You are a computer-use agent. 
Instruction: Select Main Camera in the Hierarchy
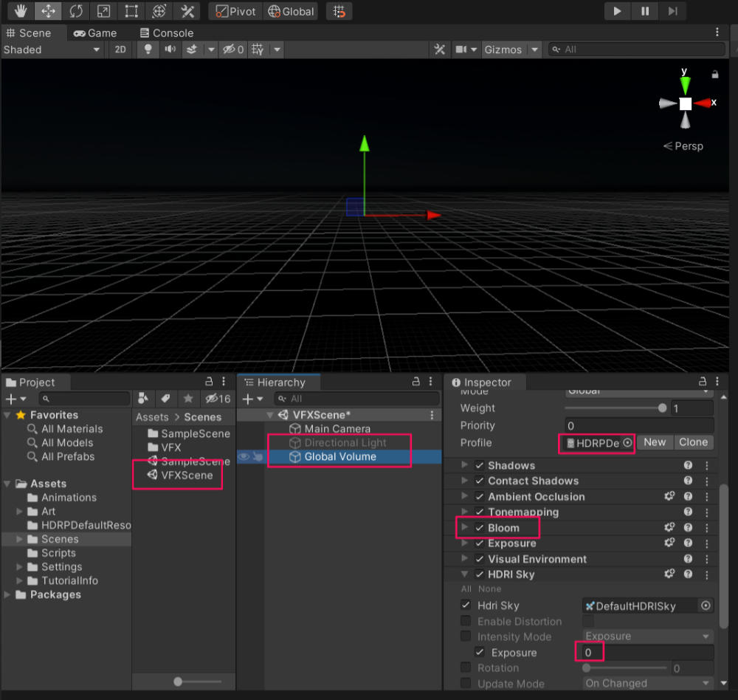(337, 429)
